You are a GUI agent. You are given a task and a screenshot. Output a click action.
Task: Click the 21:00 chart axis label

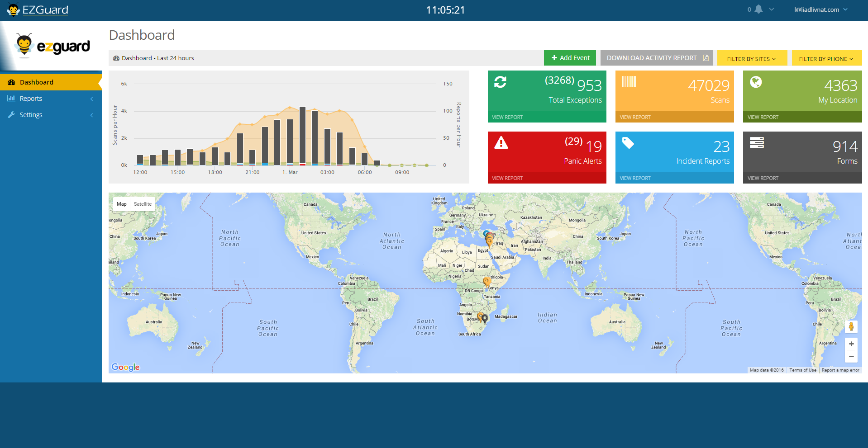[x=253, y=172]
